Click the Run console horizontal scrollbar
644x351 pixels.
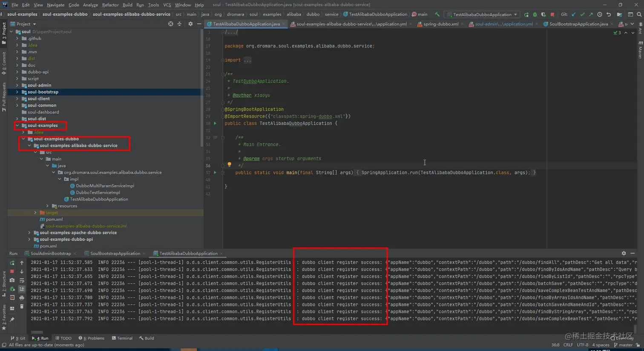(x=37, y=332)
